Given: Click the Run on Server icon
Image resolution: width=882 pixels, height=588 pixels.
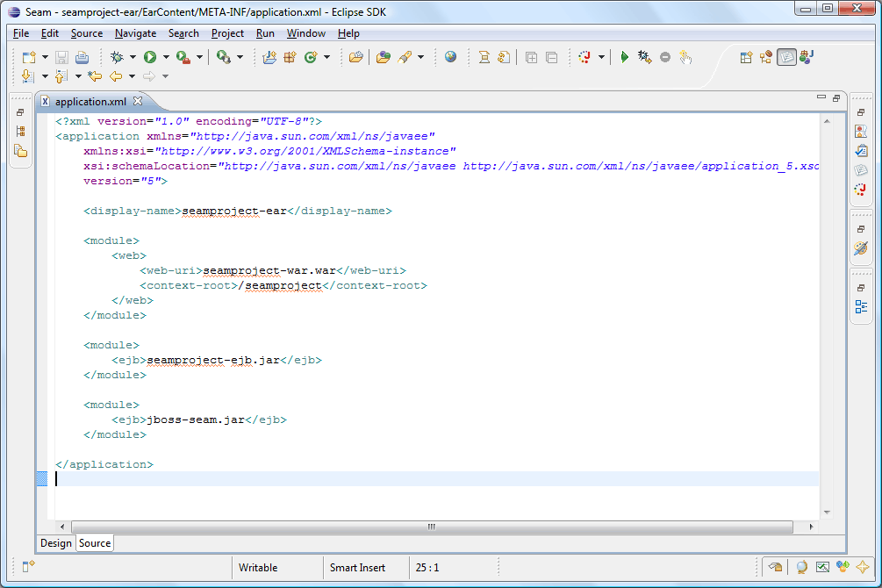Looking at the screenshot, I should 223,57.
